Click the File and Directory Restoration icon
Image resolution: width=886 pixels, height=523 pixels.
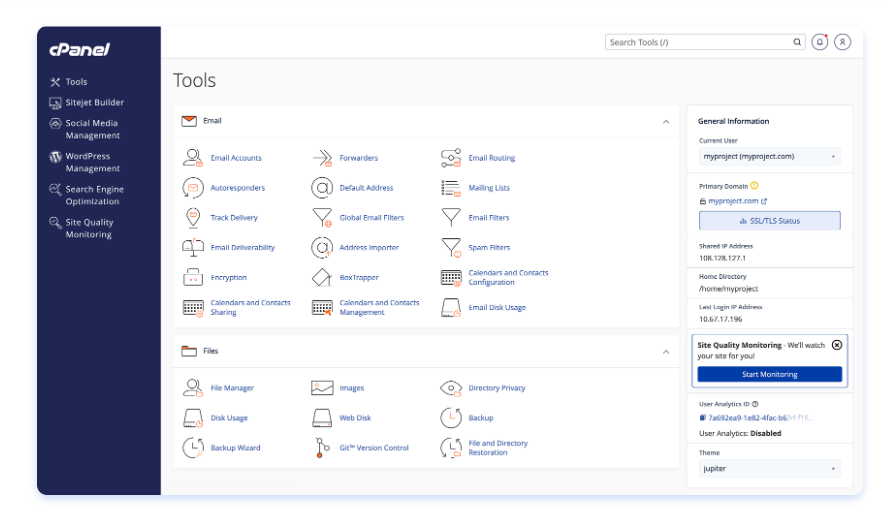click(x=451, y=448)
